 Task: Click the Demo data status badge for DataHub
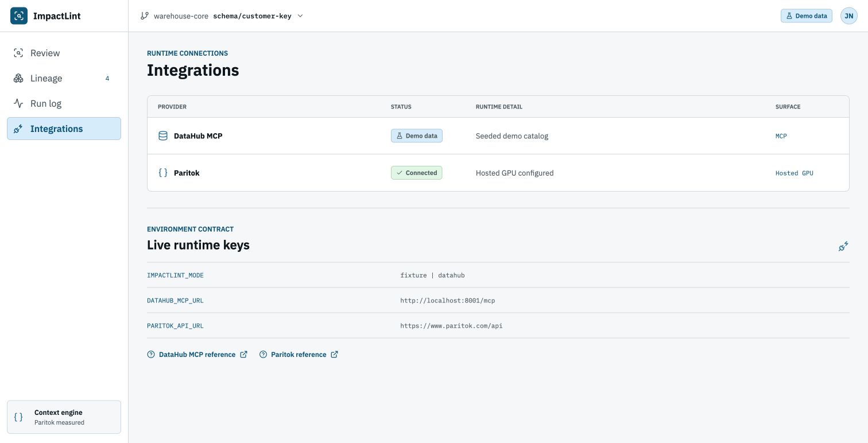[x=417, y=136]
